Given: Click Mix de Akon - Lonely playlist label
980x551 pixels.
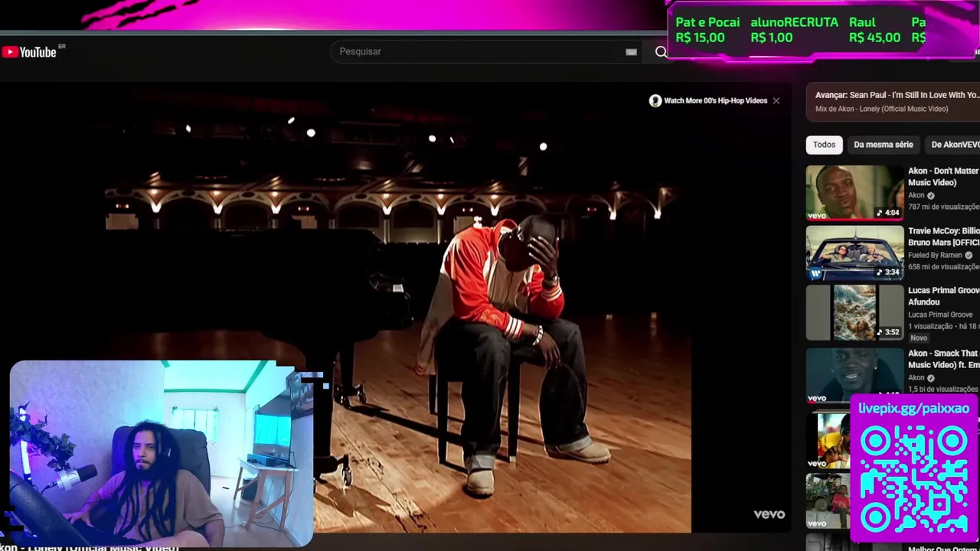Looking at the screenshot, I should (x=881, y=109).
